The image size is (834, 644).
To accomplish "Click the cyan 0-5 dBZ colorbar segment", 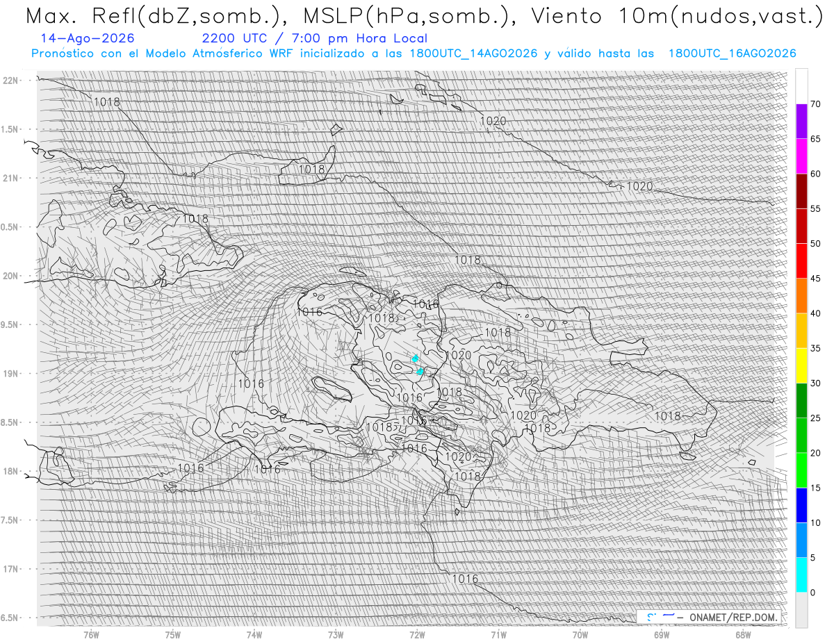I will click(x=801, y=575).
